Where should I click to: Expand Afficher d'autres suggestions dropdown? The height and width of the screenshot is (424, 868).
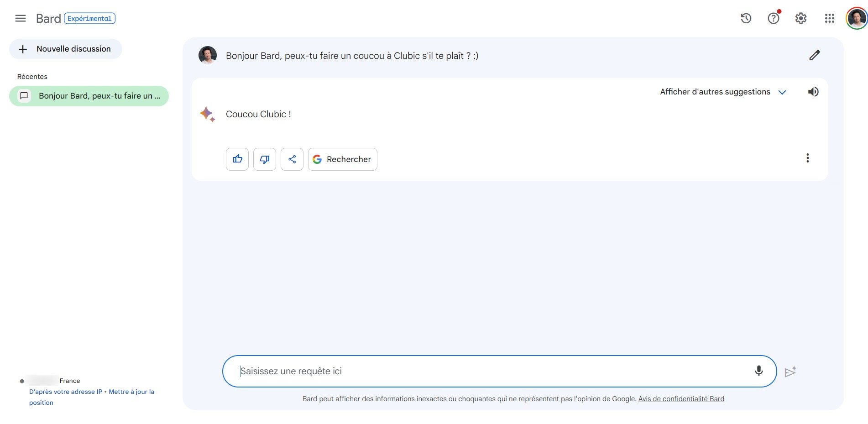pos(723,92)
